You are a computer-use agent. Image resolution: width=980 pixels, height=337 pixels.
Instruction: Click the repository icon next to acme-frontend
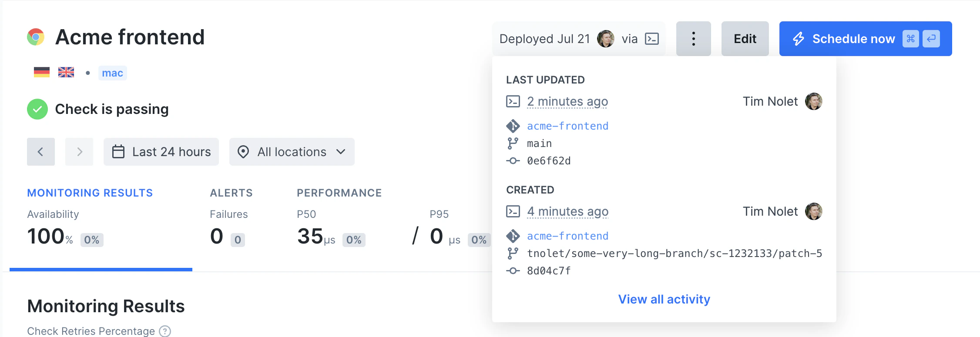[x=514, y=126]
